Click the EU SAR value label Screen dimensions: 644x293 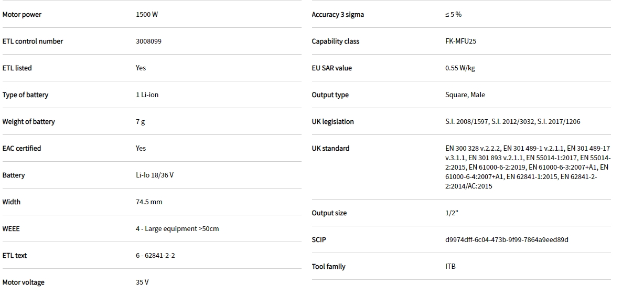331,68
